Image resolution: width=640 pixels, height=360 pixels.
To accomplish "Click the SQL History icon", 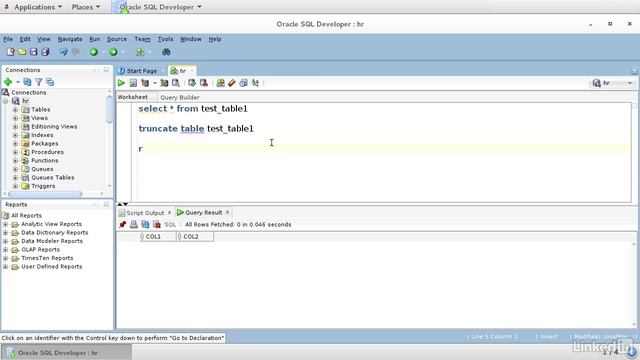I will 243,83.
